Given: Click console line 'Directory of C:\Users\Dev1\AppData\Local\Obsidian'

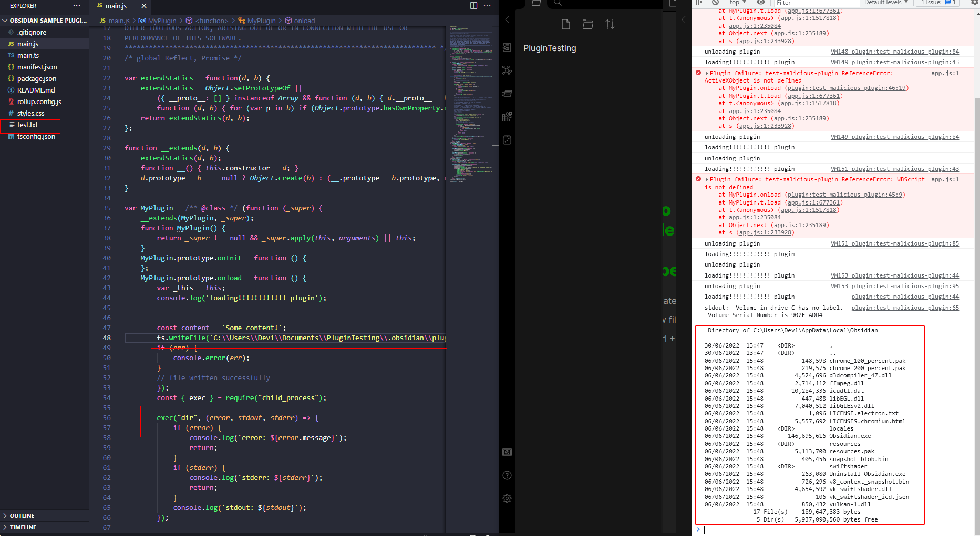Looking at the screenshot, I should (x=792, y=330).
